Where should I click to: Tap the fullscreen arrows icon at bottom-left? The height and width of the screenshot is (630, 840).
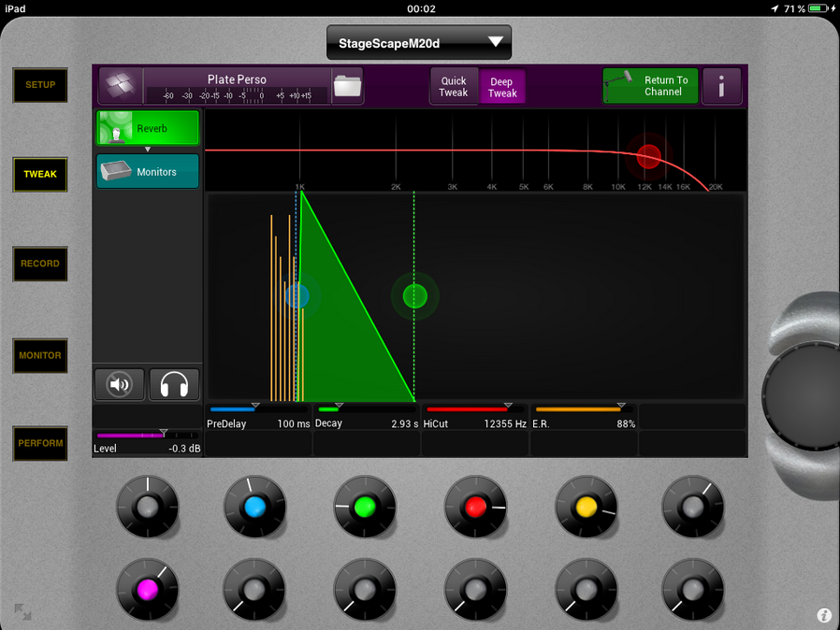click(x=22, y=612)
